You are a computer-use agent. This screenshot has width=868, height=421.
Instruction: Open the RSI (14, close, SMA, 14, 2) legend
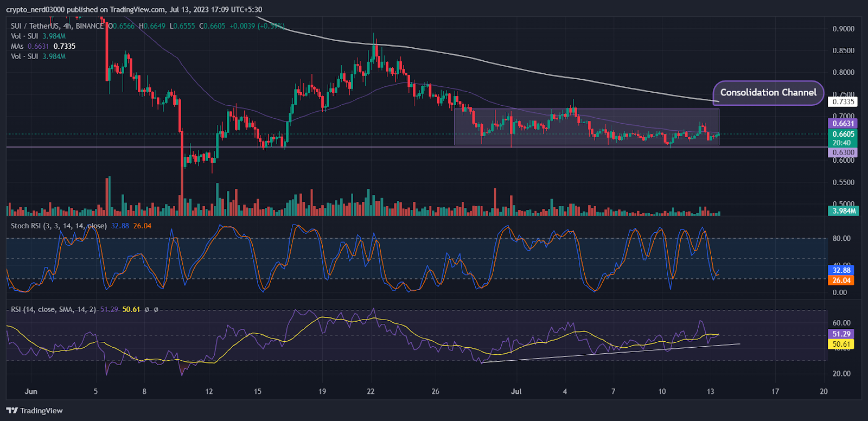click(x=53, y=309)
